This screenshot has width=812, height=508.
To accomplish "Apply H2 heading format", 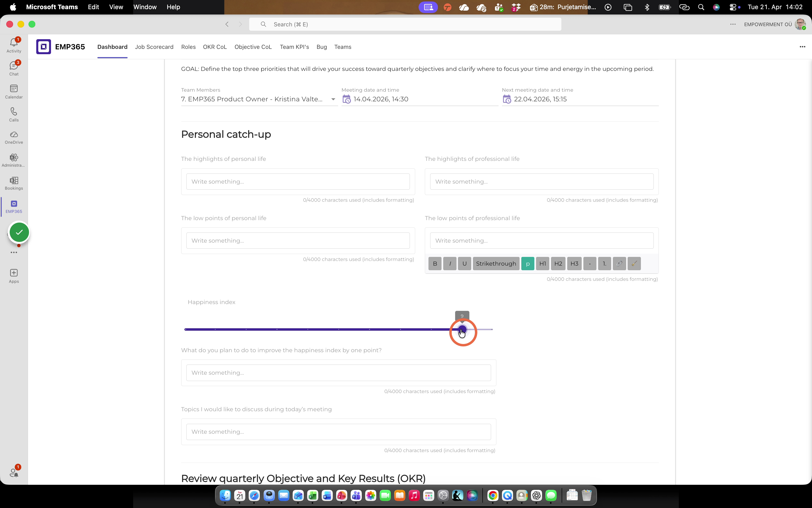I will pyautogui.click(x=558, y=264).
